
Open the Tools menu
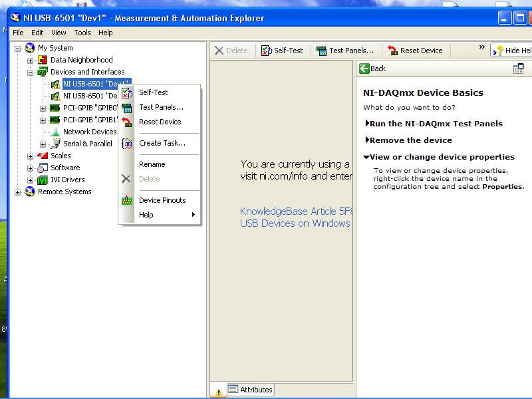[82, 33]
